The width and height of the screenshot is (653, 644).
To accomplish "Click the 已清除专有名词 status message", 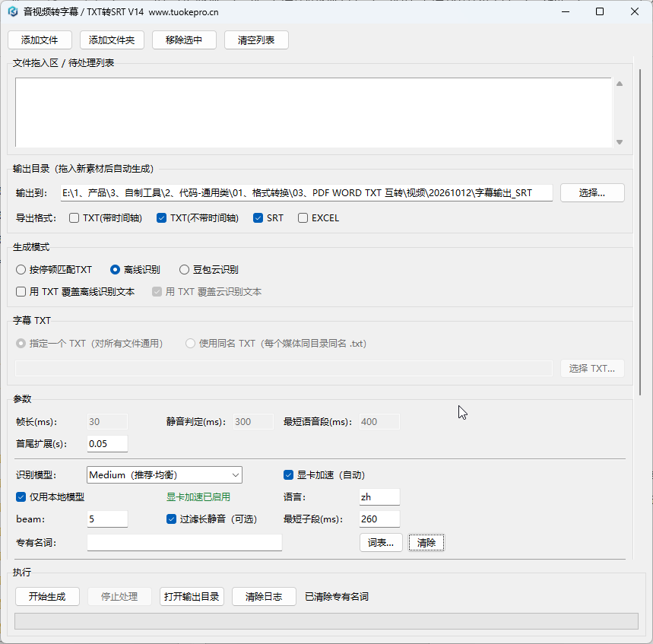I will (x=337, y=597).
